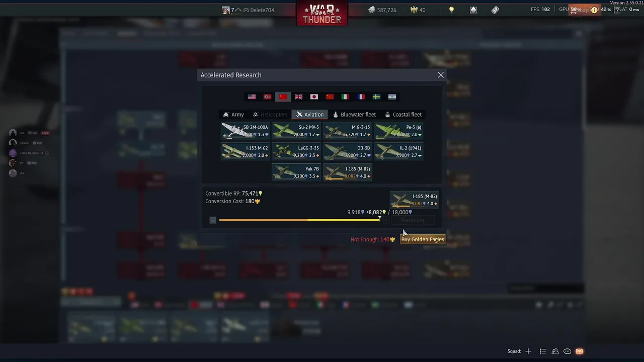Open player profile Delete704

[x=248, y=10]
